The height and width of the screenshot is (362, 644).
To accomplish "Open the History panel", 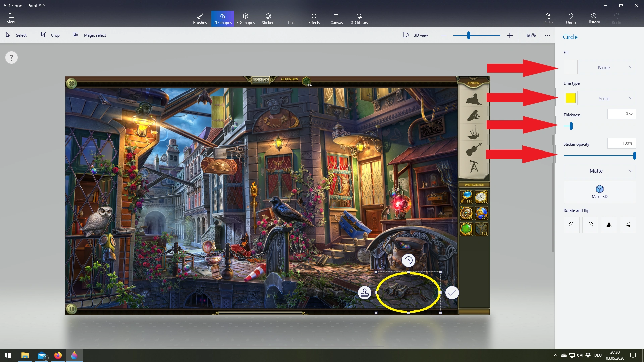I will (593, 18).
